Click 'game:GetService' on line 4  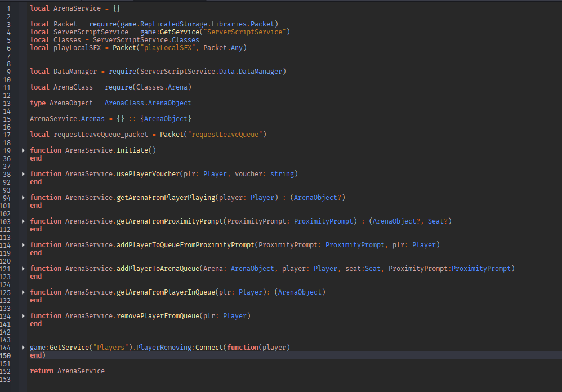pyautogui.click(x=170, y=32)
